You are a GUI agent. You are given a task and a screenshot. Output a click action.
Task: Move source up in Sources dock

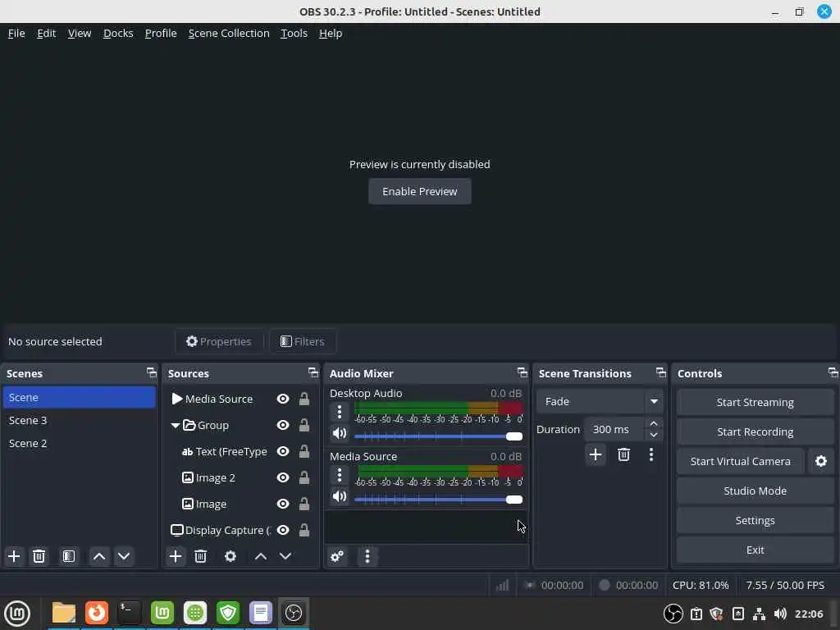(x=260, y=556)
